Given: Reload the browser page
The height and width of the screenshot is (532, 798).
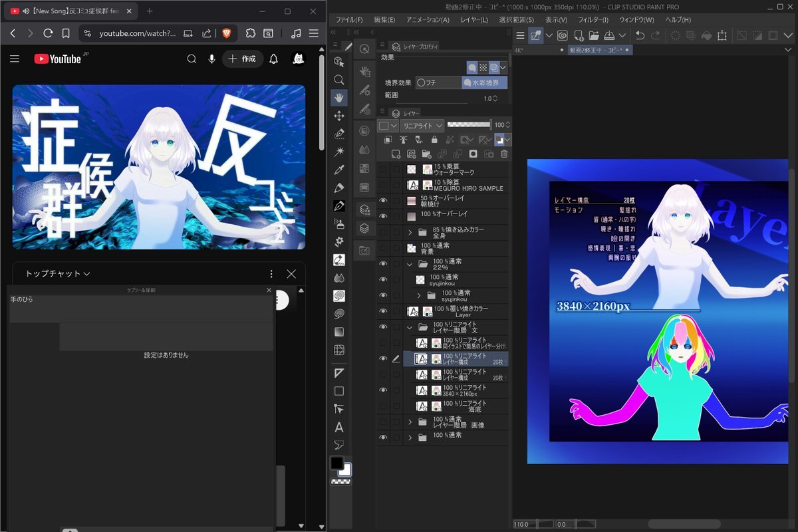Looking at the screenshot, I should [48, 33].
